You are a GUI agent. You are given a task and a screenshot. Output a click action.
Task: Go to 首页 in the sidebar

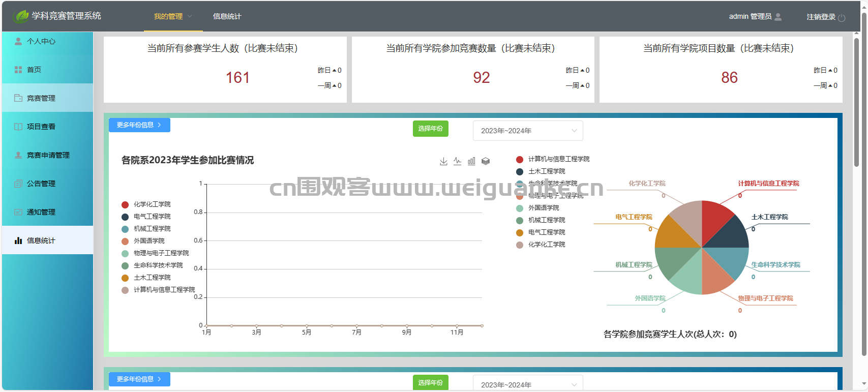tap(47, 70)
